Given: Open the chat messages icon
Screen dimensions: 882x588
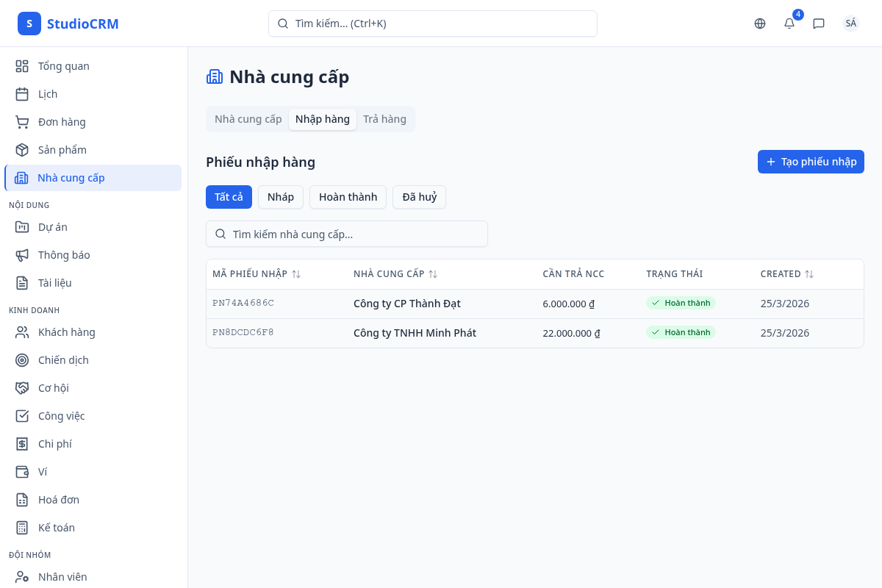Looking at the screenshot, I should pos(819,24).
